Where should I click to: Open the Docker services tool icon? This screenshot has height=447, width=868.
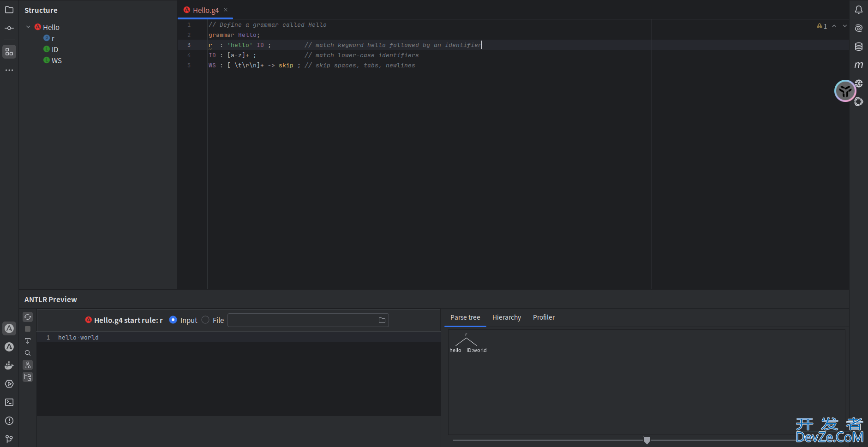point(9,365)
